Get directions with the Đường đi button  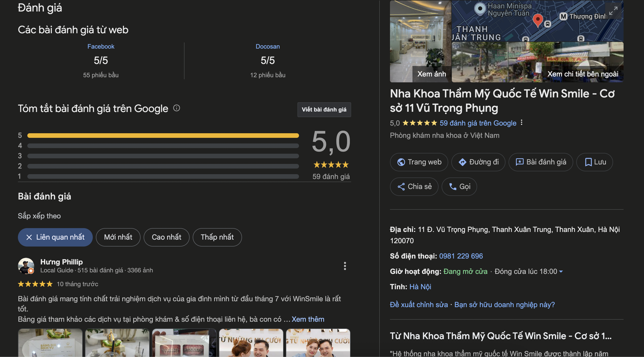pos(478,162)
